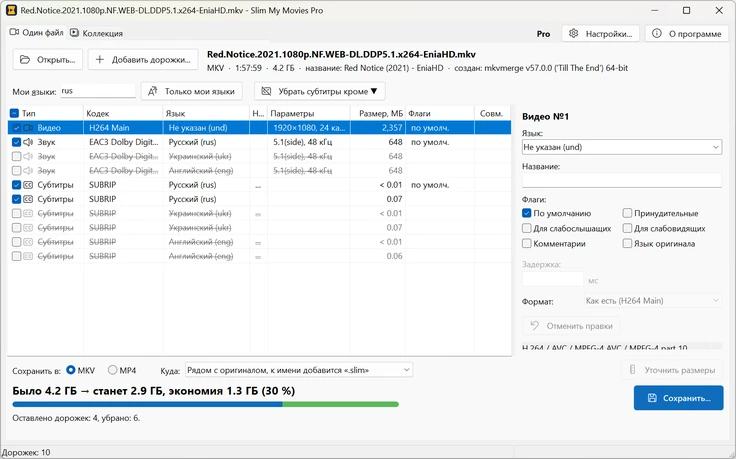Click the speaker icon of Русский audio row
The height and width of the screenshot is (459, 736).
[x=28, y=142]
